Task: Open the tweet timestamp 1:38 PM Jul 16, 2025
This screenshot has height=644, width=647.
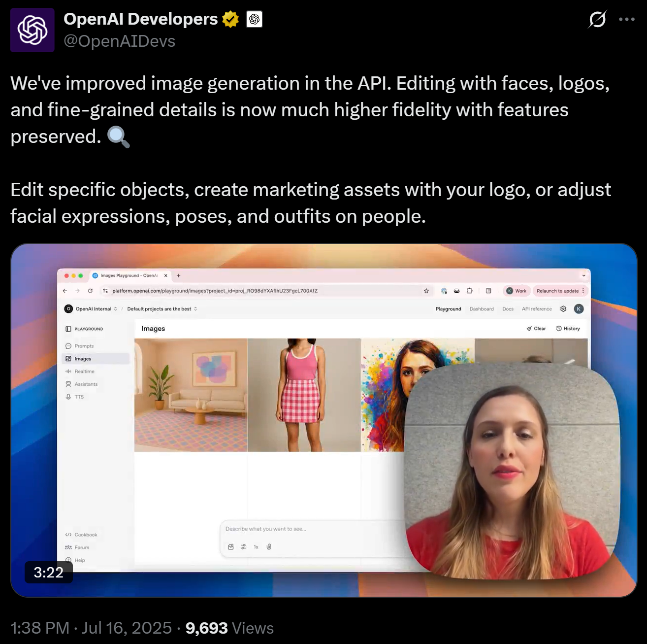Action: coord(91,628)
